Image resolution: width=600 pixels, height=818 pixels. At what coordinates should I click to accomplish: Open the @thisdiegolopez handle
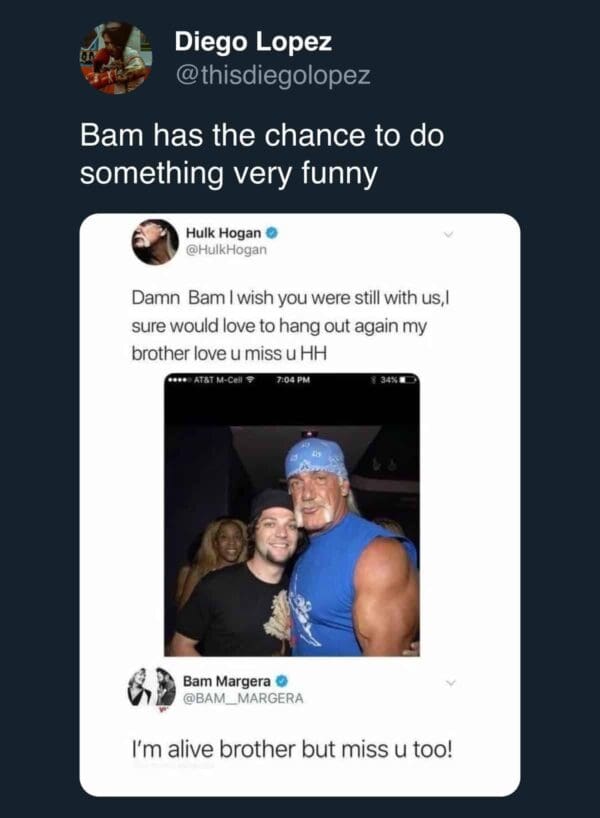pyautogui.click(x=272, y=75)
